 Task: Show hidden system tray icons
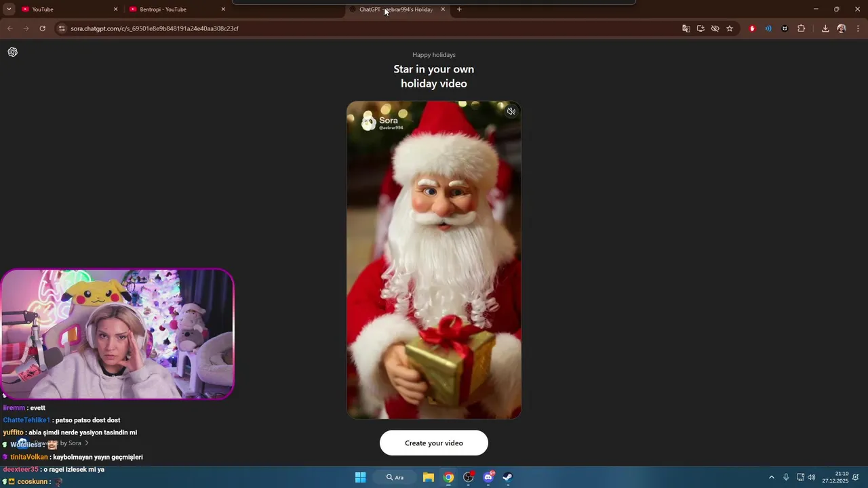pyautogui.click(x=771, y=477)
